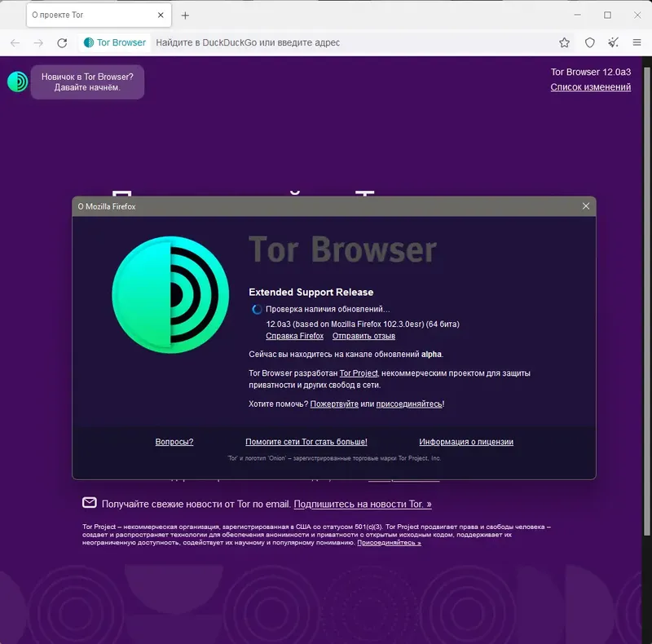Screen dimensions: 652x644
Task: Click the 'alpha' update channel text
Action: [431, 355]
